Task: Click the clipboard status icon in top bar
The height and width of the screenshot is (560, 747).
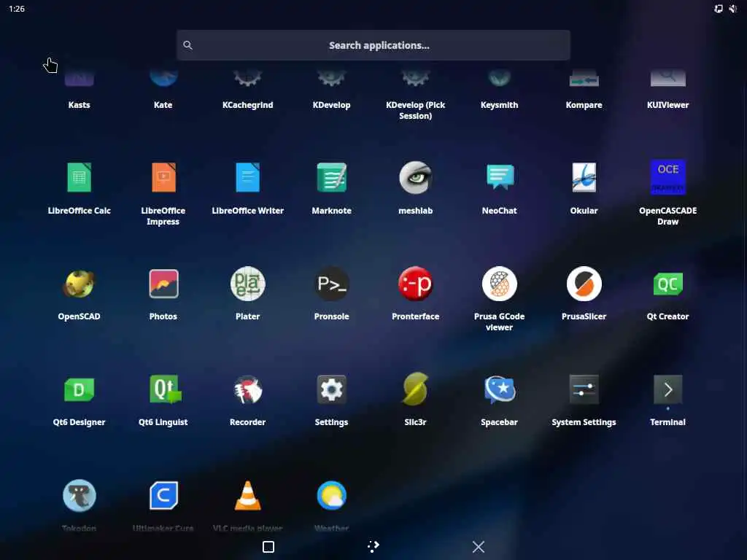Action: [x=719, y=9]
